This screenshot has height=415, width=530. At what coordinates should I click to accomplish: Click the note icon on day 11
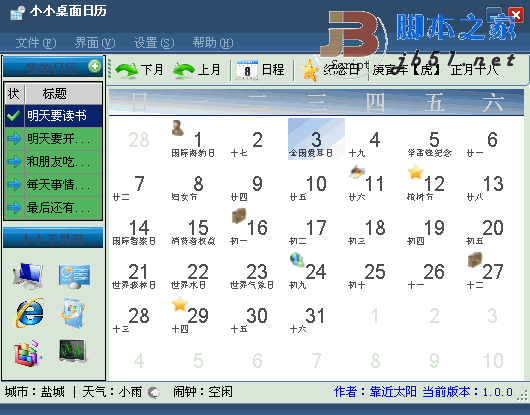click(x=357, y=171)
